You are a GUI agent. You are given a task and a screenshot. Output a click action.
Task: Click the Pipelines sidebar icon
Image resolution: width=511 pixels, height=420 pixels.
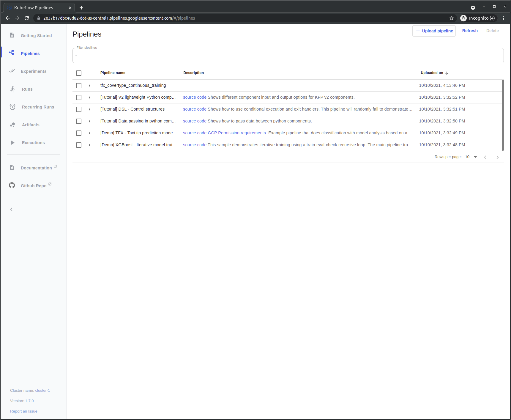pos(12,53)
